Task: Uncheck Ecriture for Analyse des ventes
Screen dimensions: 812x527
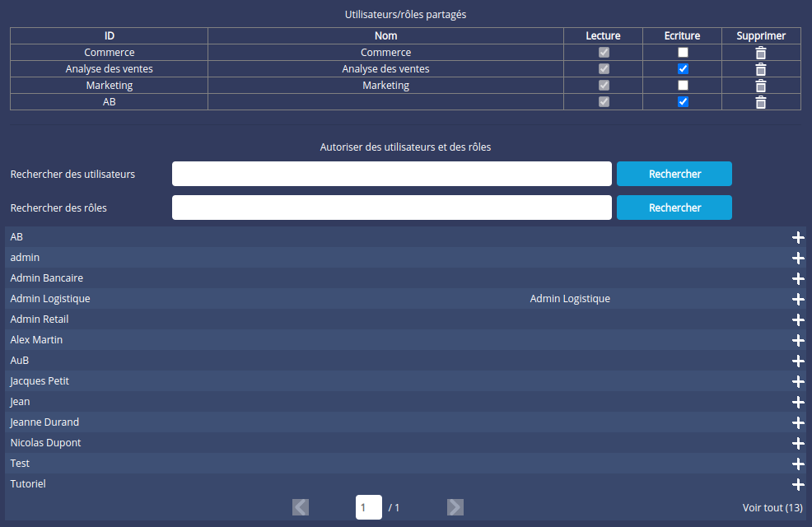Action: (x=683, y=69)
